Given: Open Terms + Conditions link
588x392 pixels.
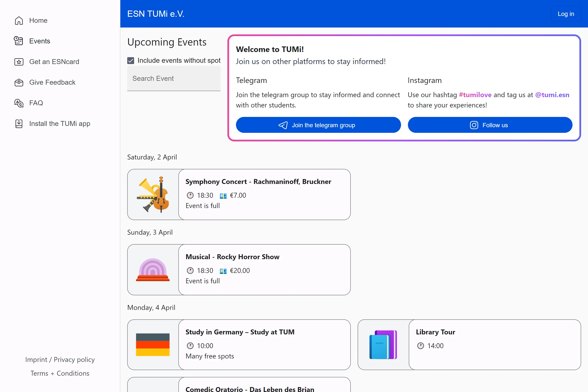Looking at the screenshot, I should 60,373.
